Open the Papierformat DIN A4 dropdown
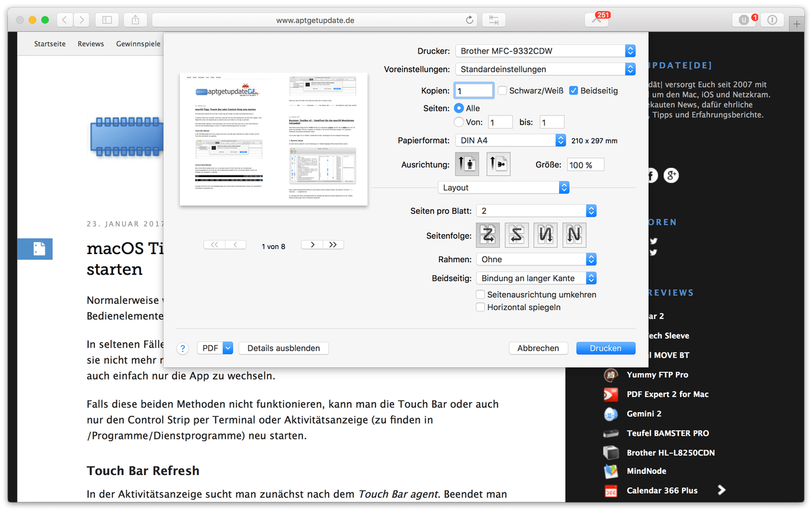The height and width of the screenshot is (510, 812). [510, 140]
